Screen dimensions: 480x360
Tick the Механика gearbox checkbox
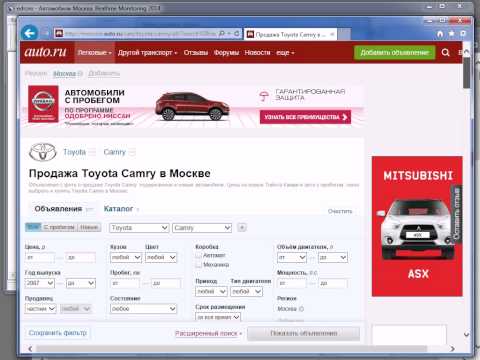click(x=198, y=265)
